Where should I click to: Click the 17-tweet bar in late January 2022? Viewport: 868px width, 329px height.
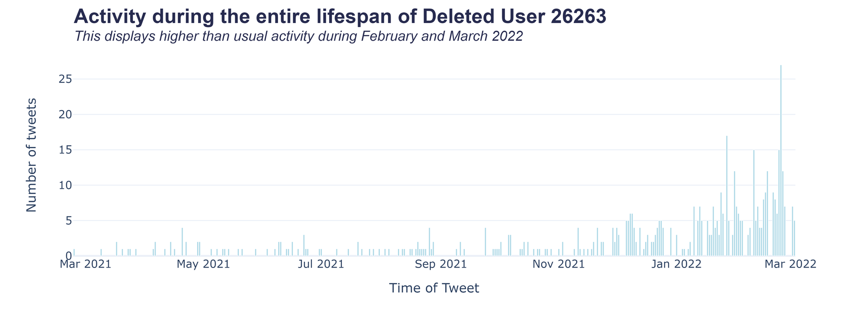726,194
